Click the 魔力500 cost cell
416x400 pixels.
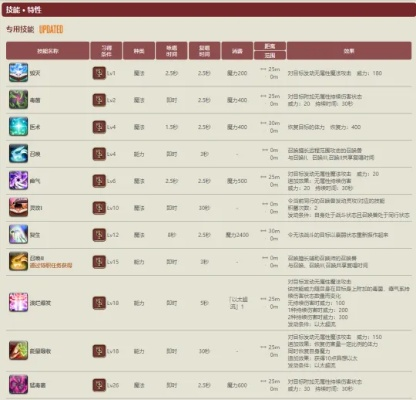237,181
